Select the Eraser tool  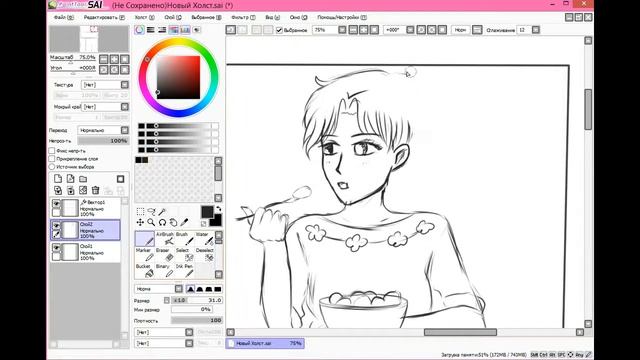(x=165, y=254)
